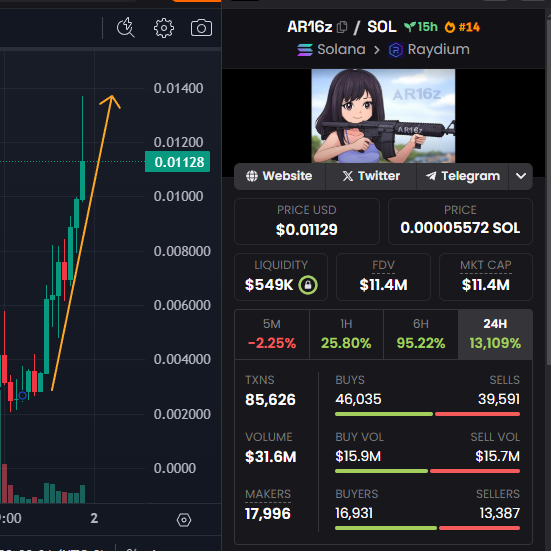Click the buyers versus sellers ratio bar
The width and height of the screenshot is (551, 551).
427,528
